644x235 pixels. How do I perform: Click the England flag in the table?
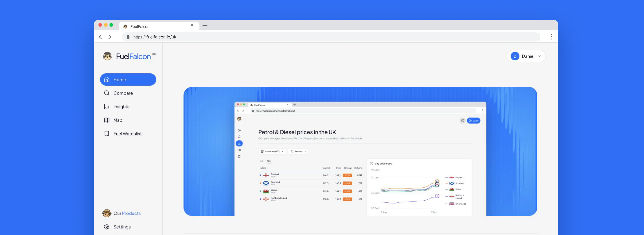266,175
